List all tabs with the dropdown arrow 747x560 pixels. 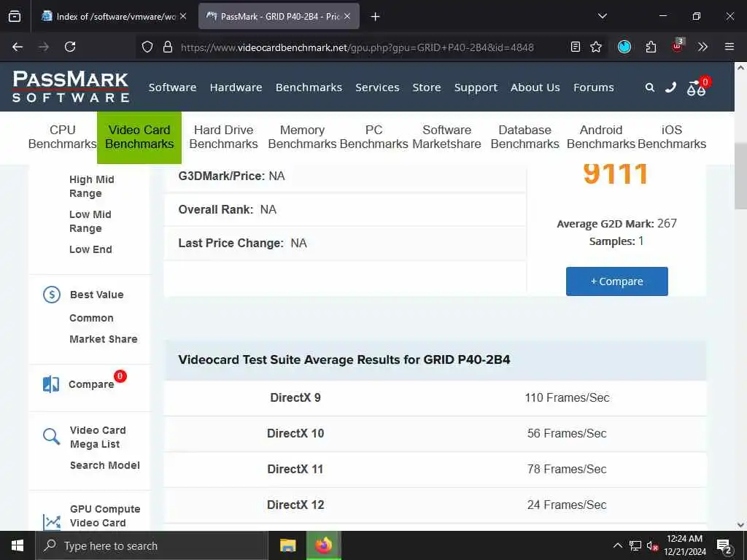point(603,16)
